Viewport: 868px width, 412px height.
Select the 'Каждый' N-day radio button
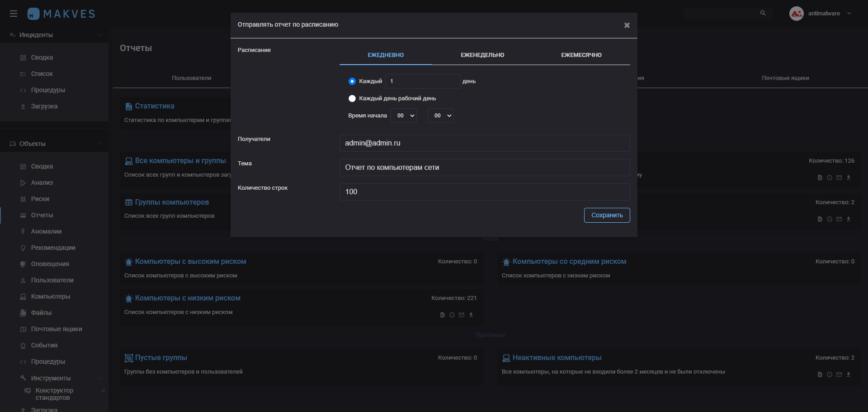pos(352,81)
